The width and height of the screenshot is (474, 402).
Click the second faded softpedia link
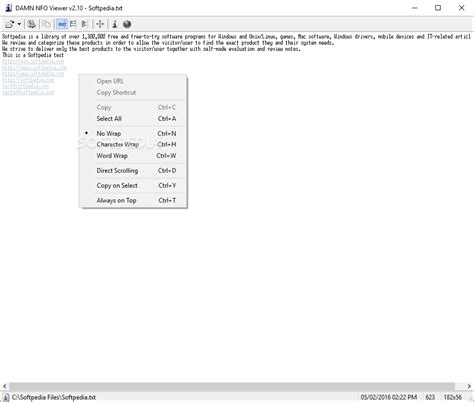tap(34, 68)
